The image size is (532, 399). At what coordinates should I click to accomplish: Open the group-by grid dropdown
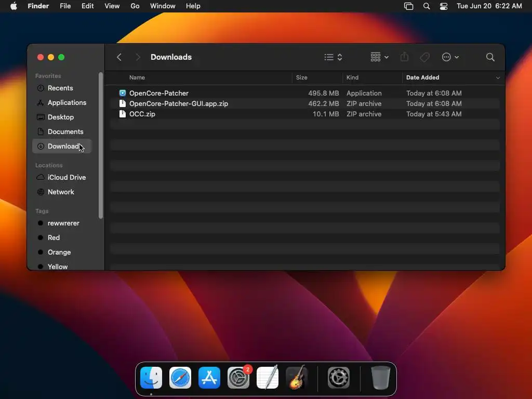[379, 57]
